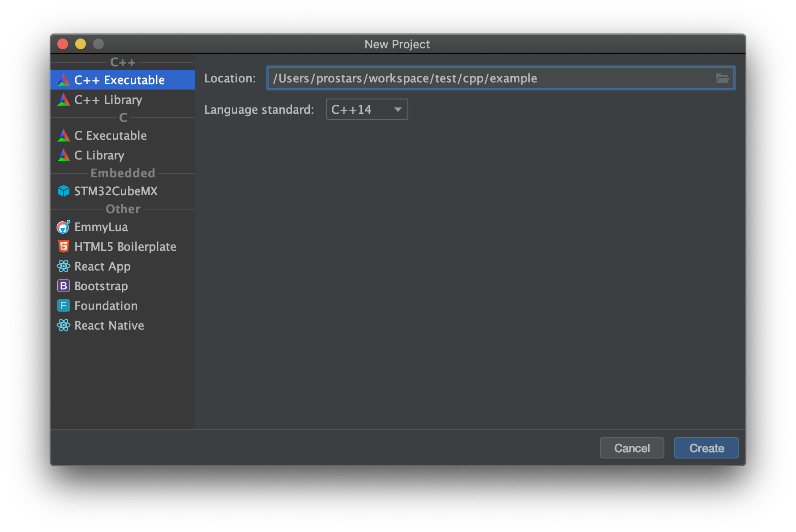The height and width of the screenshot is (532, 796).
Task: Select Bootstrap project type
Action: coord(123,286)
